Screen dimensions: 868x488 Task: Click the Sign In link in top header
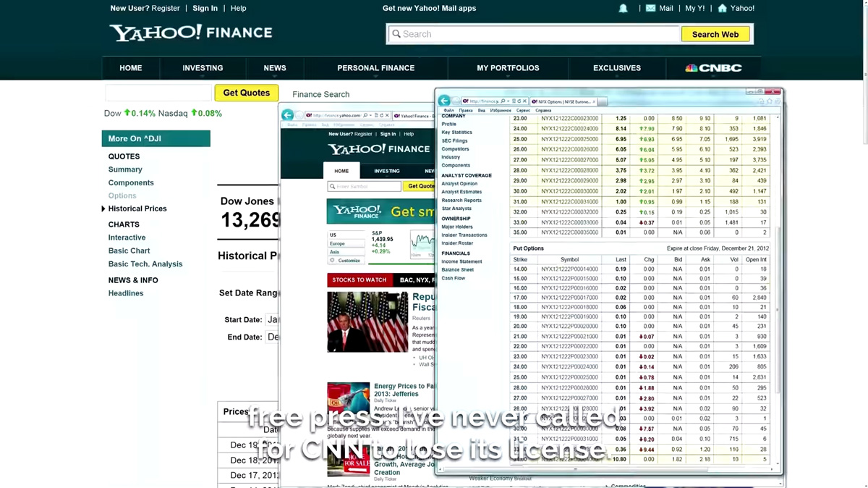(205, 9)
